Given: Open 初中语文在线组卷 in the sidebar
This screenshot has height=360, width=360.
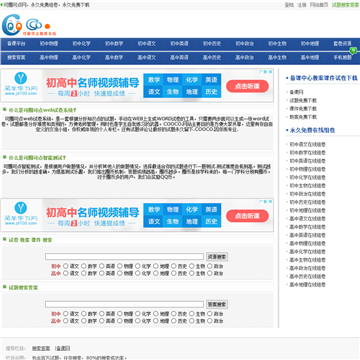Looking at the screenshot, I should (307, 144).
